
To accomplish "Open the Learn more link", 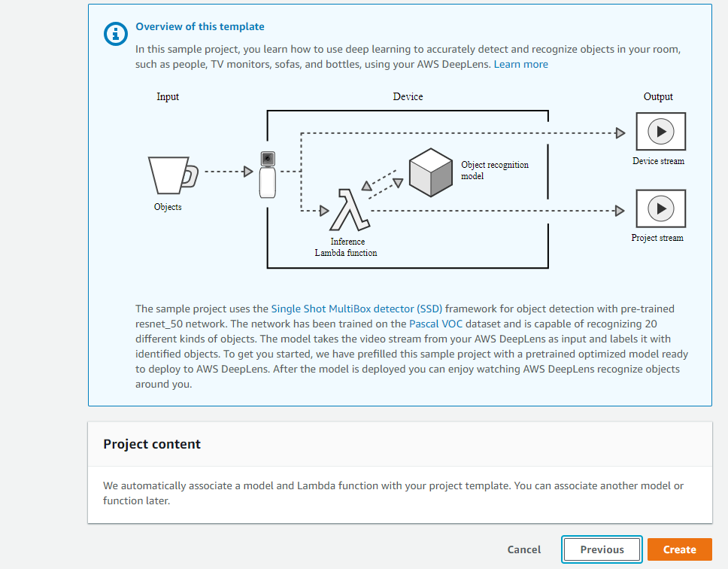I will tap(520, 65).
